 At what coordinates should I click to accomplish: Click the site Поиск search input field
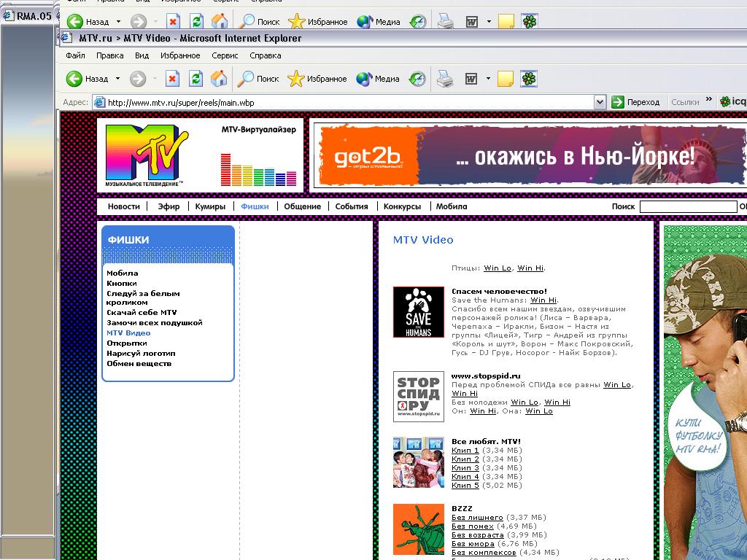tap(688, 207)
